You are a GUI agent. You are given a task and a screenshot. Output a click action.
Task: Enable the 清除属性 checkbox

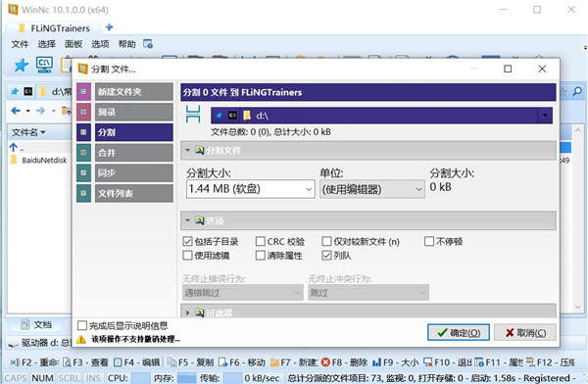coord(261,256)
